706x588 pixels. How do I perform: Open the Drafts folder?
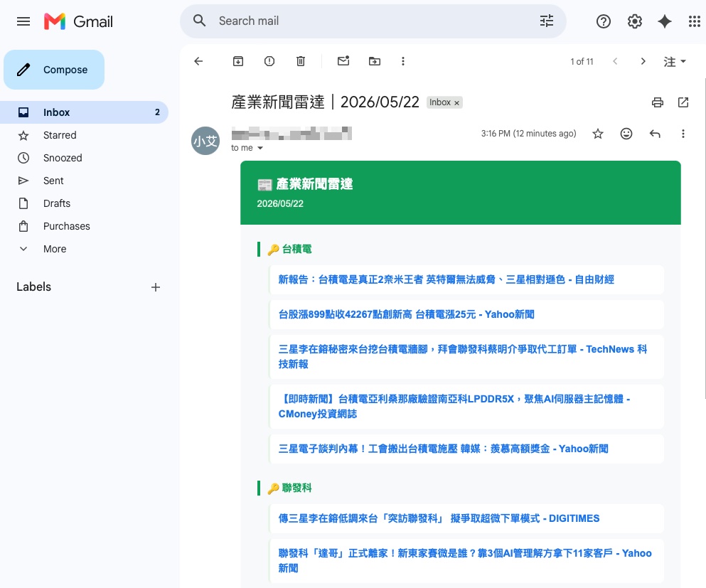point(84,203)
